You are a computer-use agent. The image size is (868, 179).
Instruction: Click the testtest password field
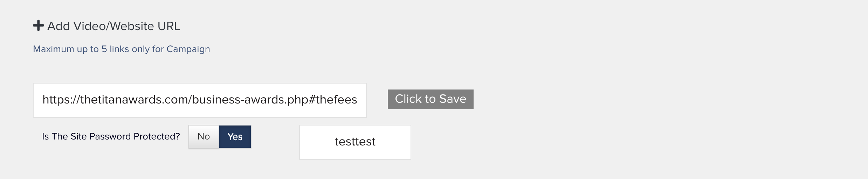[x=355, y=142]
